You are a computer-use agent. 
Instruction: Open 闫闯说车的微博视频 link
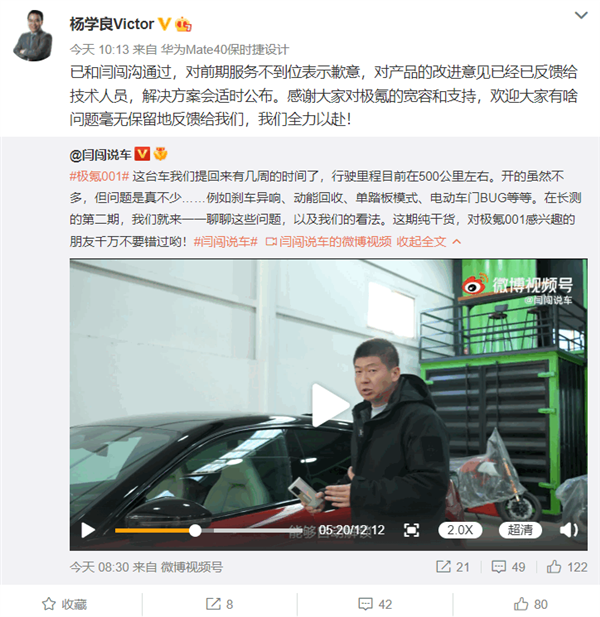pos(329,241)
